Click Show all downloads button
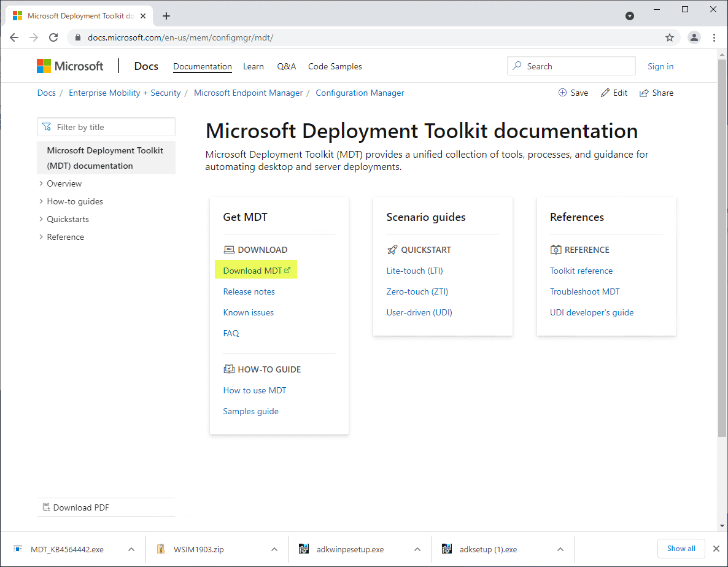The image size is (728, 567). tap(681, 549)
